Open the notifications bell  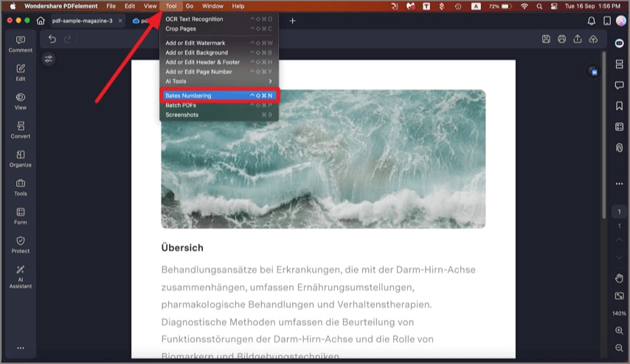[592, 21]
